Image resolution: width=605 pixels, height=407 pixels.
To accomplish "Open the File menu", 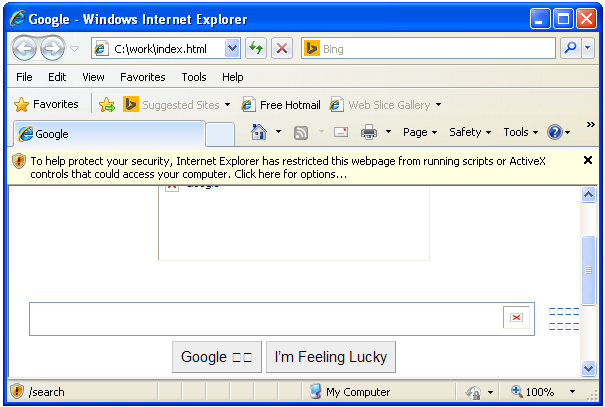I will pyautogui.click(x=24, y=77).
